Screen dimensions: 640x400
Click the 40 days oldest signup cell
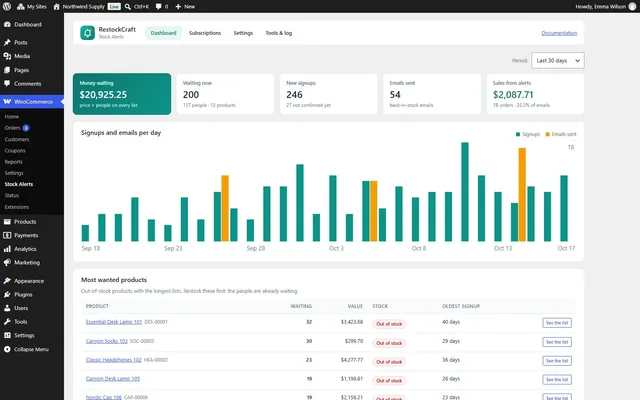point(451,322)
